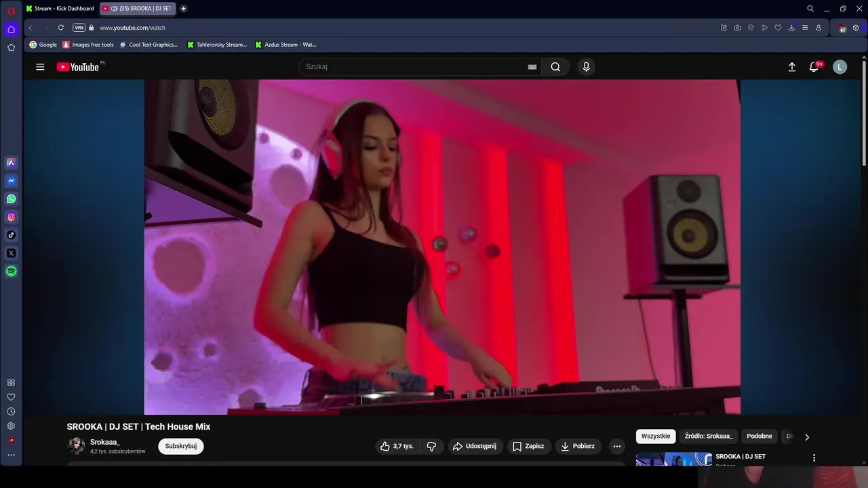Open Spotify in the sidebar

(x=11, y=271)
